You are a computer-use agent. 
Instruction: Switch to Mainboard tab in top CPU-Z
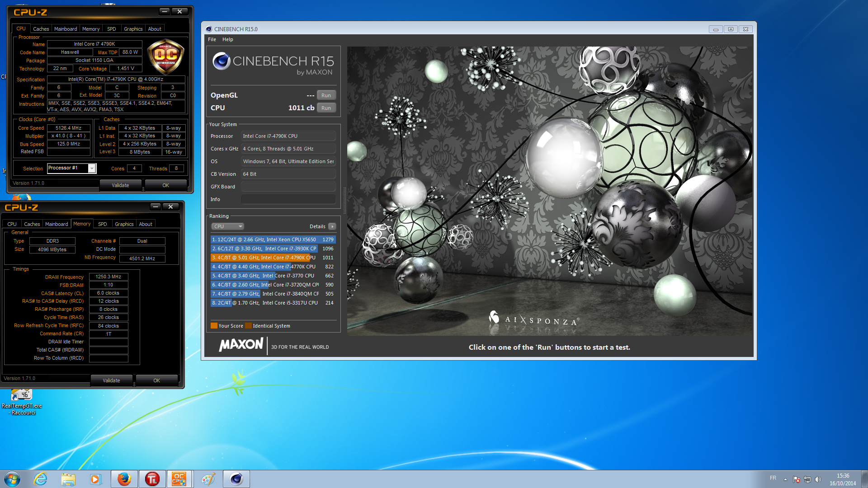coord(66,29)
